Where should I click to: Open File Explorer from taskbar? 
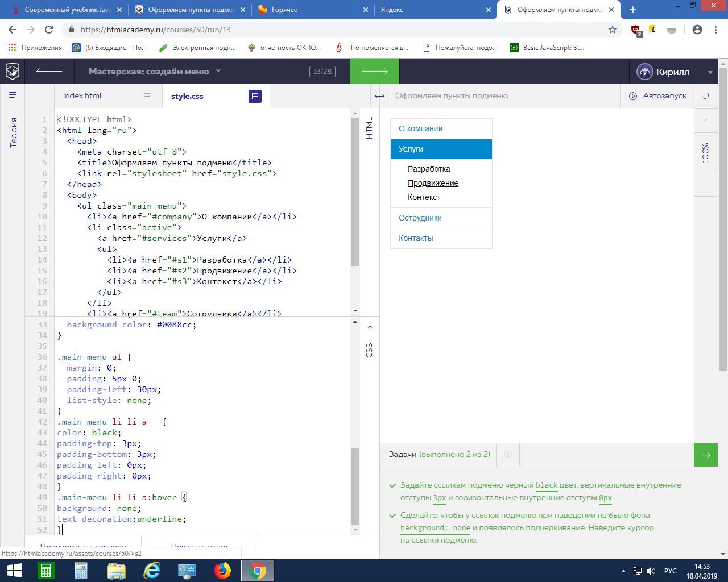[117, 571]
